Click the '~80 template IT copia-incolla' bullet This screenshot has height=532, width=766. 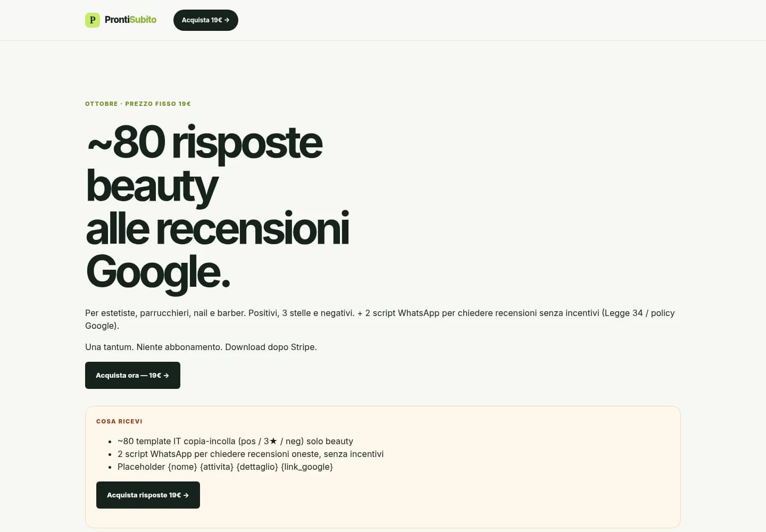click(x=235, y=441)
